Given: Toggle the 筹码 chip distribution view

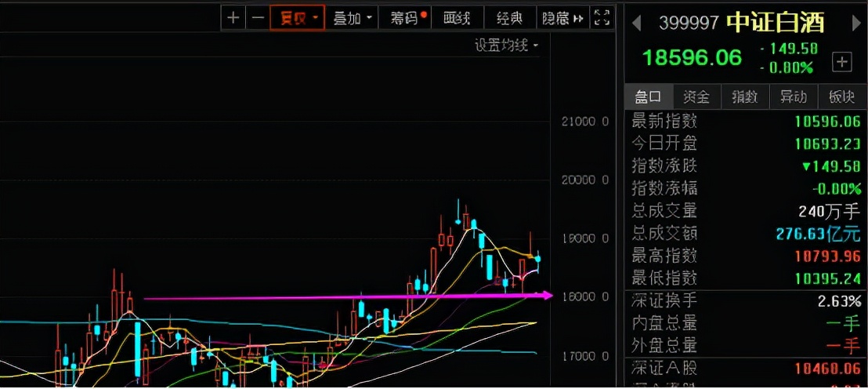Looking at the screenshot, I should pyautogui.click(x=407, y=18).
